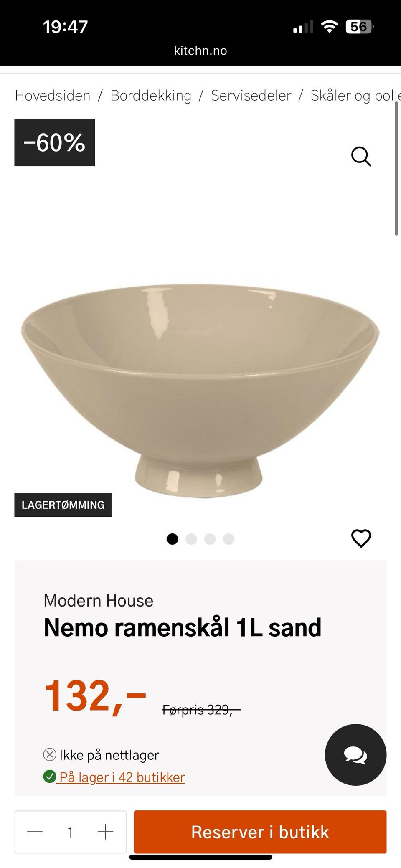Viewport: 401px width, 868px height.
Task: Tap the battery indicator in status bar
Action: pos(360,27)
